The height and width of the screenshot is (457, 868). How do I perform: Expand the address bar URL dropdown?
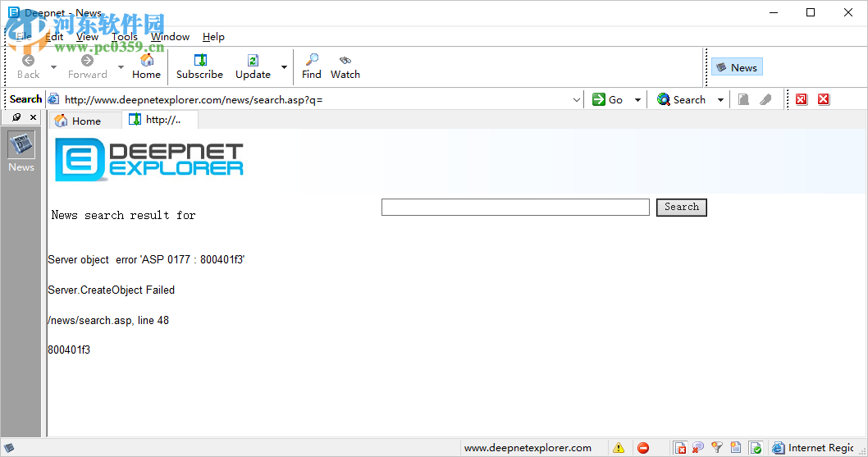pos(576,100)
